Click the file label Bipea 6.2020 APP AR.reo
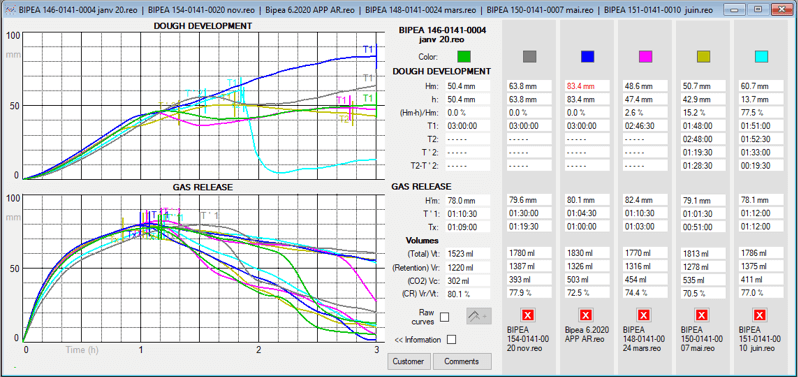This screenshot has height=377, width=798. pyautogui.click(x=587, y=334)
